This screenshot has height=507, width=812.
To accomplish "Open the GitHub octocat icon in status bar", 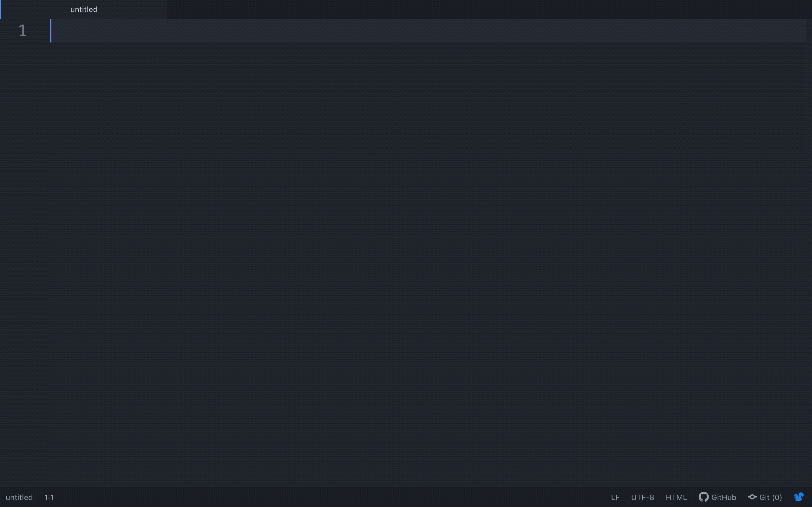I will (704, 497).
